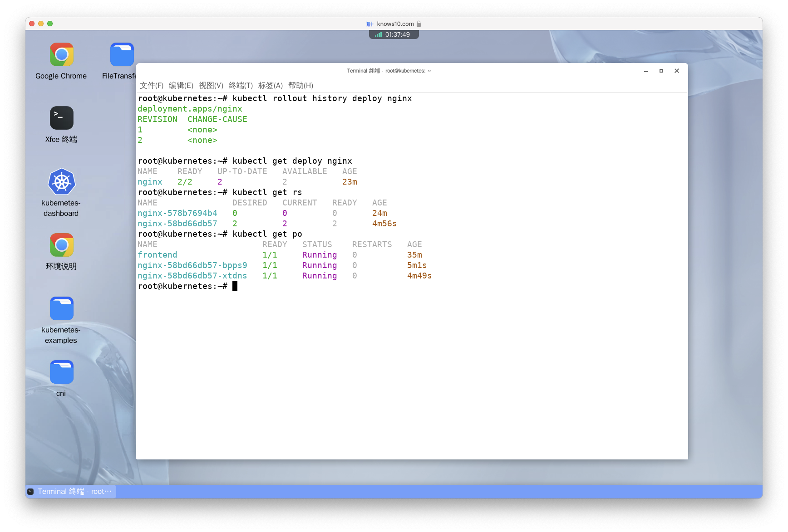Click pod name nginx-58bd66db57-xtdns

click(x=192, y=276)
